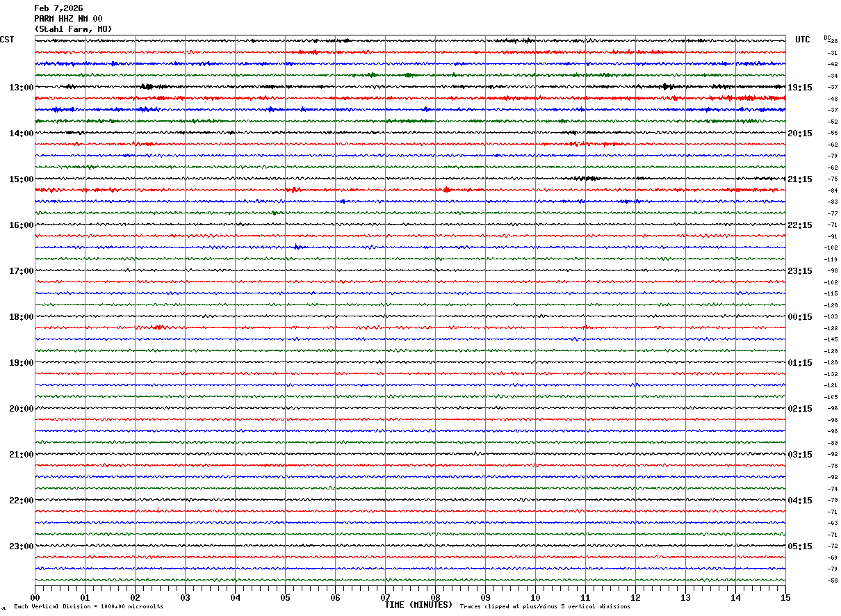This screenshot has width=841, height=616.
Task: Click the DC offset value "-121"
Action: (831, 385)
